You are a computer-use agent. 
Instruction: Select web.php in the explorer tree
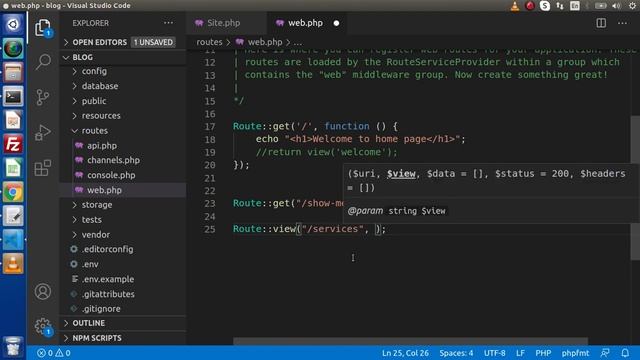104,190
